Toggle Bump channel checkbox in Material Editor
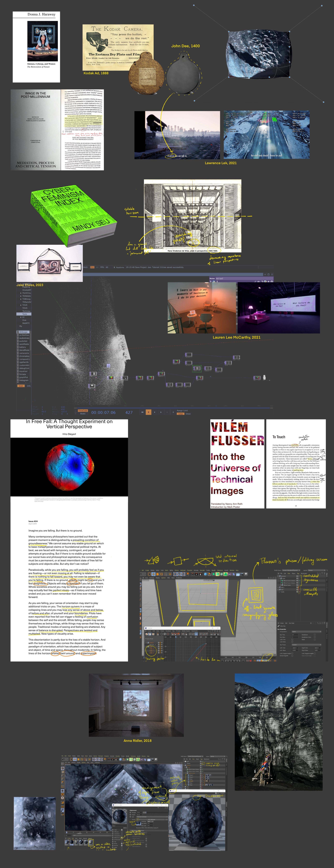This screenshot has height=868, width=334. 122,843
